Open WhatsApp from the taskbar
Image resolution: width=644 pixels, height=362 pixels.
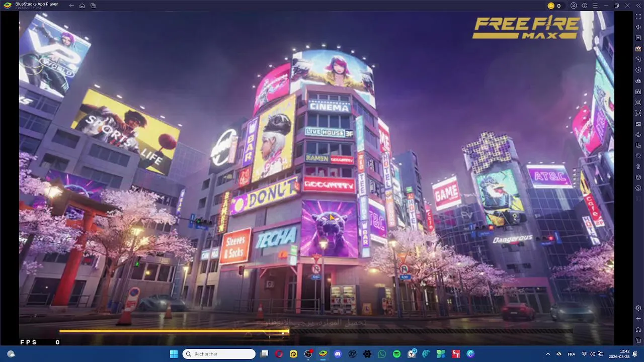click(382, 354)
